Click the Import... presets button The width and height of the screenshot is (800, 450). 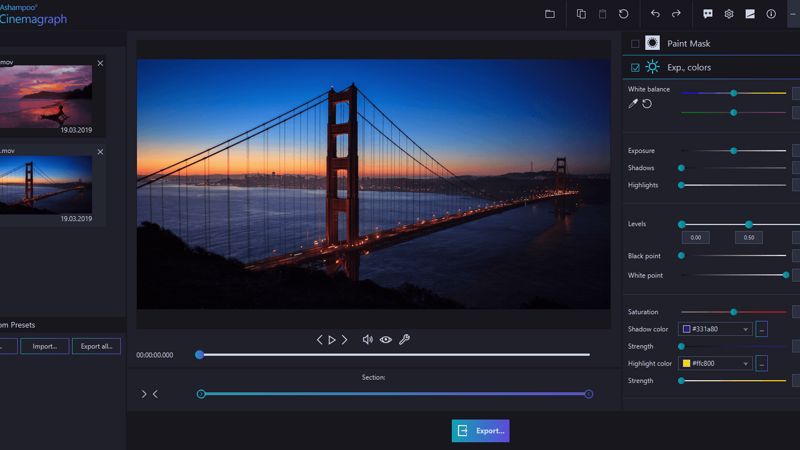44,346
